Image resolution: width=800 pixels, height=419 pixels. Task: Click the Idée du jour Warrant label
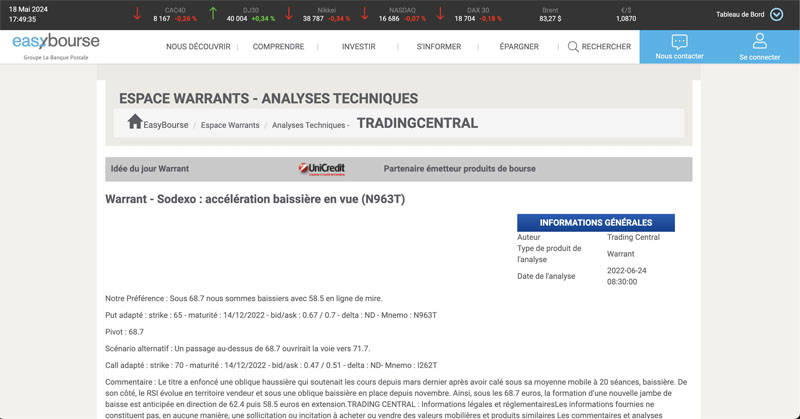pos(149,169)
